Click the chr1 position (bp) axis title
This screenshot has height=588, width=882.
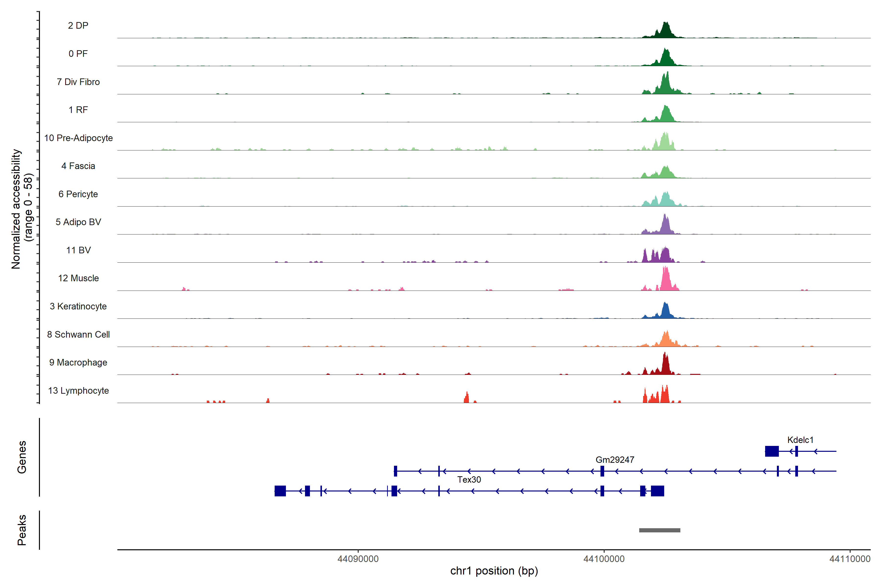coord(494,571)
